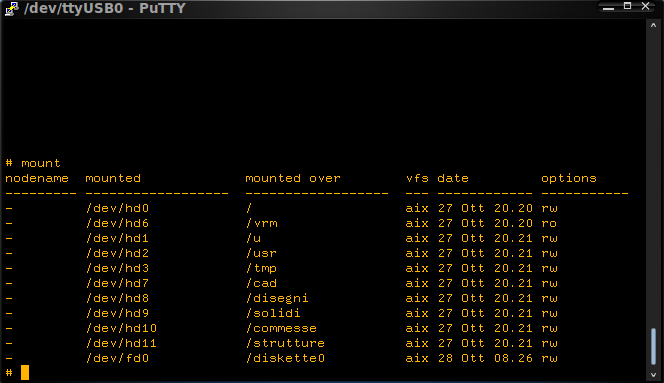Viewport: 664px width, 383px height.
Task: Click the 'vfs' column header
Action: 417,178
